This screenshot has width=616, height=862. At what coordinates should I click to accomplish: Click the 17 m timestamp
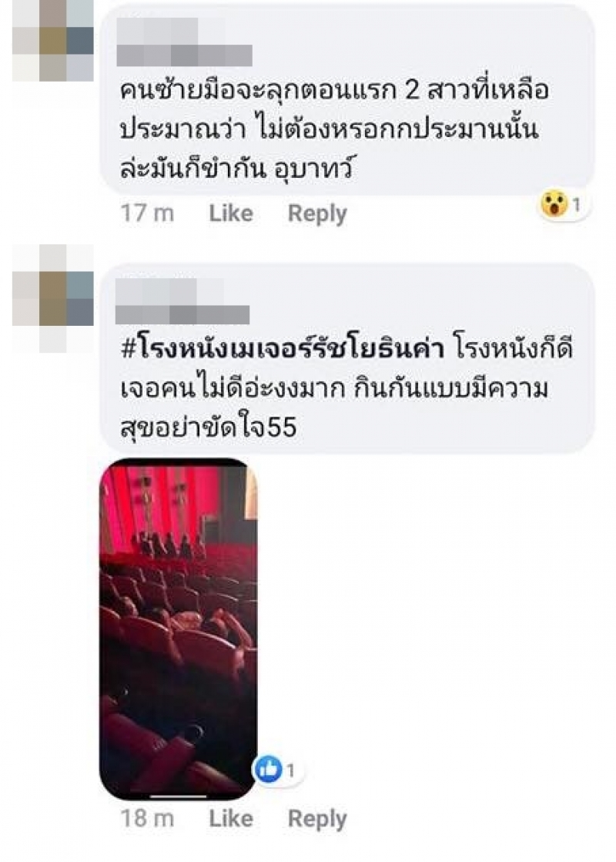tap(147, 213)
